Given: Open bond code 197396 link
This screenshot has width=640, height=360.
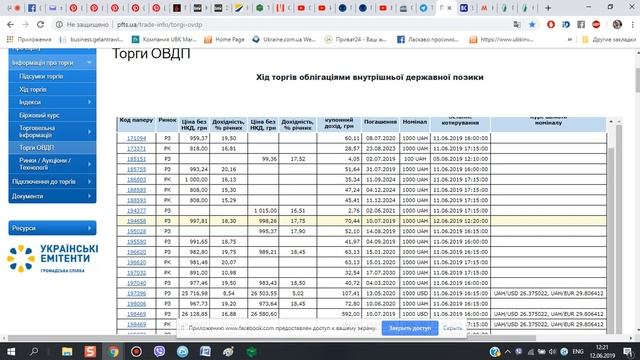Looking at the screenshot, I should coord(136,293).
